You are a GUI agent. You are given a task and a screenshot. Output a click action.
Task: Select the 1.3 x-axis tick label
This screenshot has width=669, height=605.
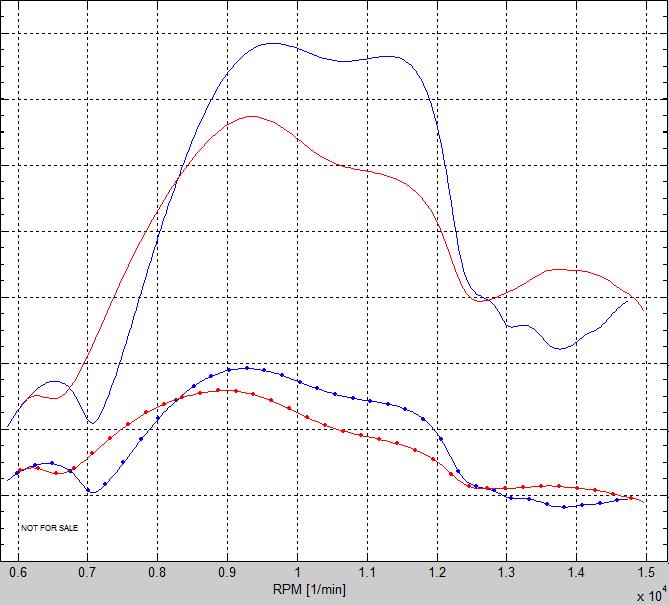point(507,573)
